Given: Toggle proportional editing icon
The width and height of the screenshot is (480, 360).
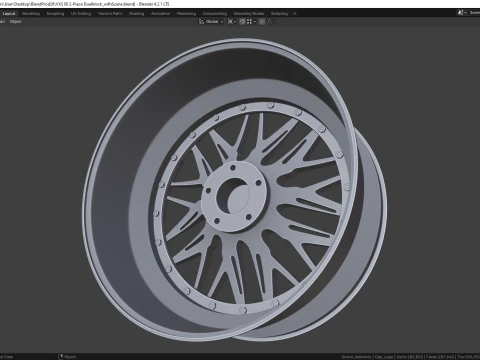Looking at the screenshot, I should click(262, 22).
